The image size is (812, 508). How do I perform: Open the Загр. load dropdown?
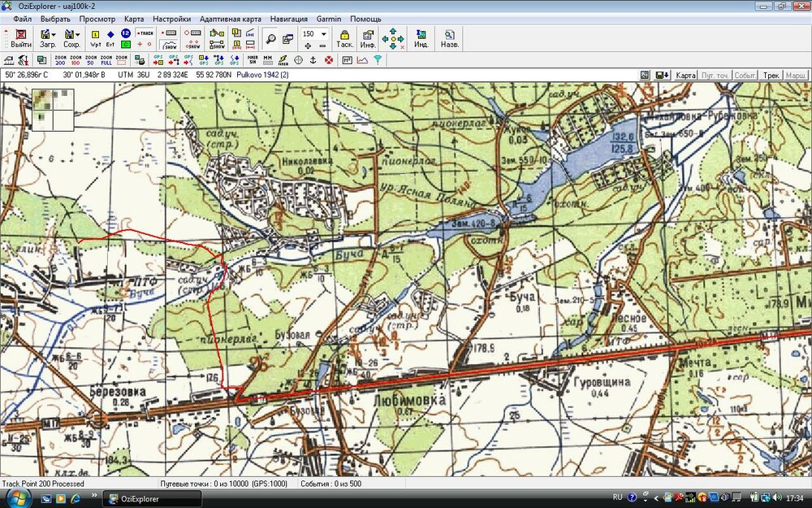[x=48, y=38]
